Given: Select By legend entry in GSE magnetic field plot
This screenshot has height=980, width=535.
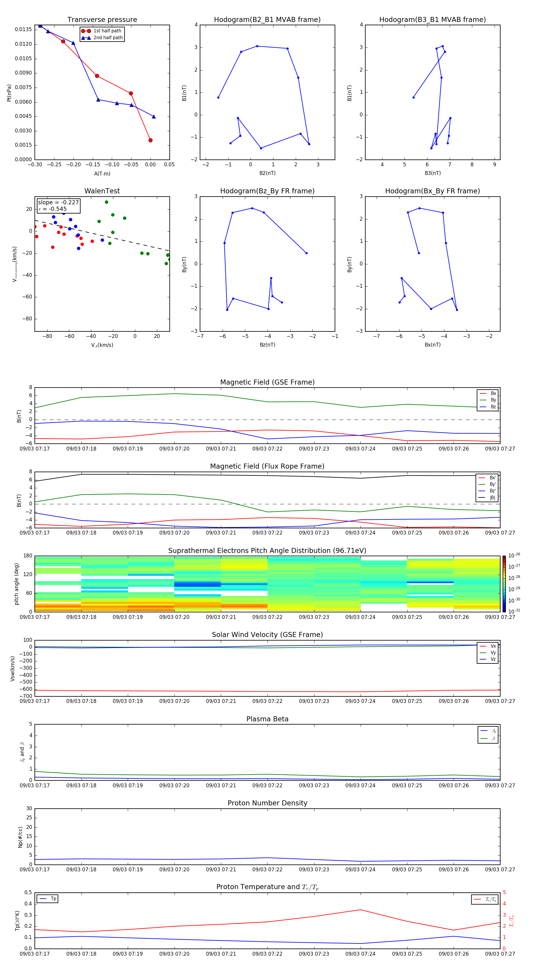Looking at the screenshot, I should (488, 400).
